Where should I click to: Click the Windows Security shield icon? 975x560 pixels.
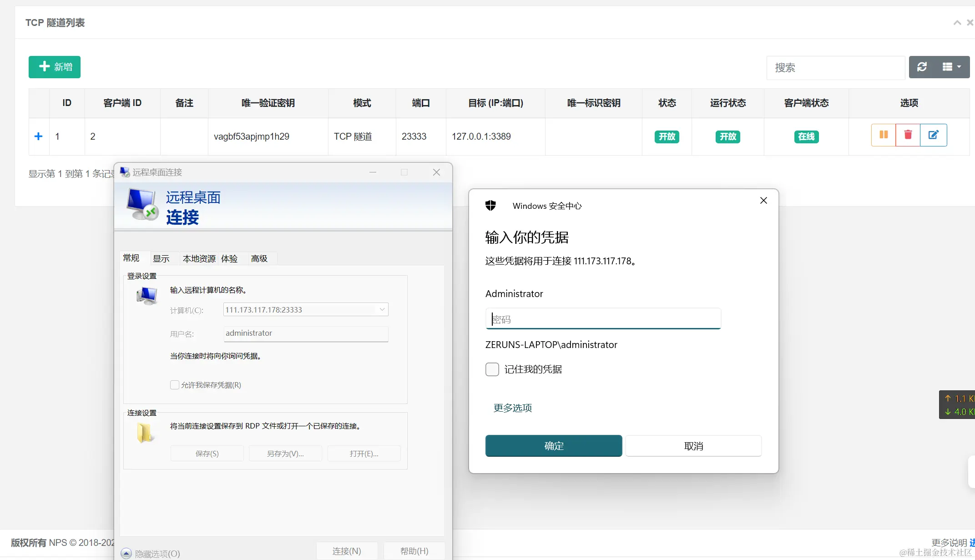[490, 206]
